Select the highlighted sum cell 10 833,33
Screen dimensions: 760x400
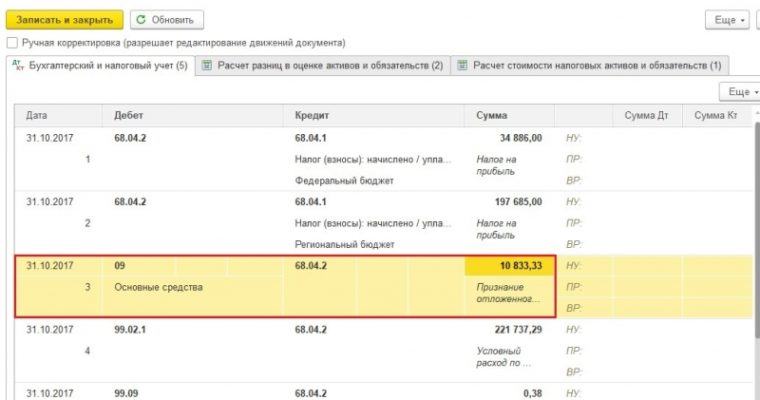(508, 266)
